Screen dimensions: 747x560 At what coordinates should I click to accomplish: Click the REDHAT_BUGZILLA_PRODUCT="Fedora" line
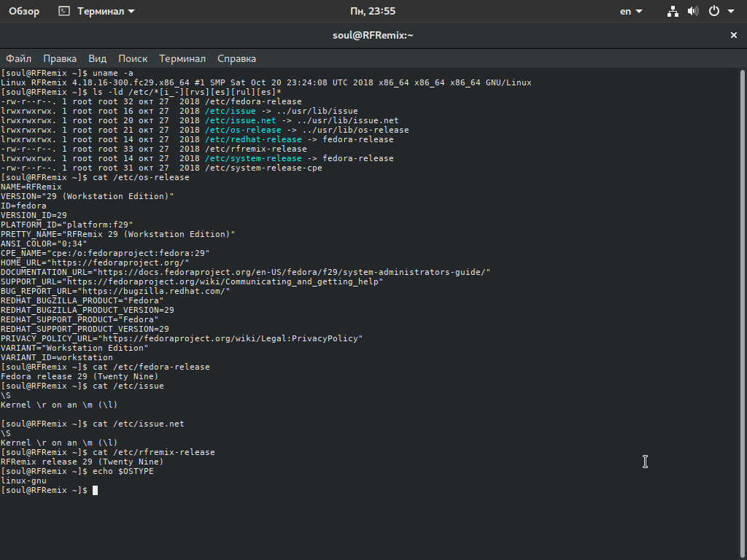coord(82,300)
